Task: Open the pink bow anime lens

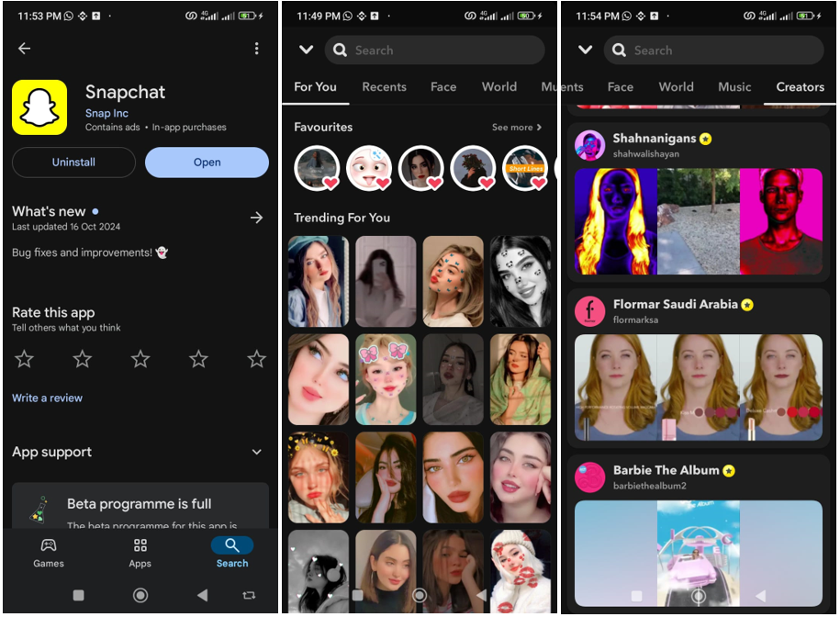Action: coord(386,380)
